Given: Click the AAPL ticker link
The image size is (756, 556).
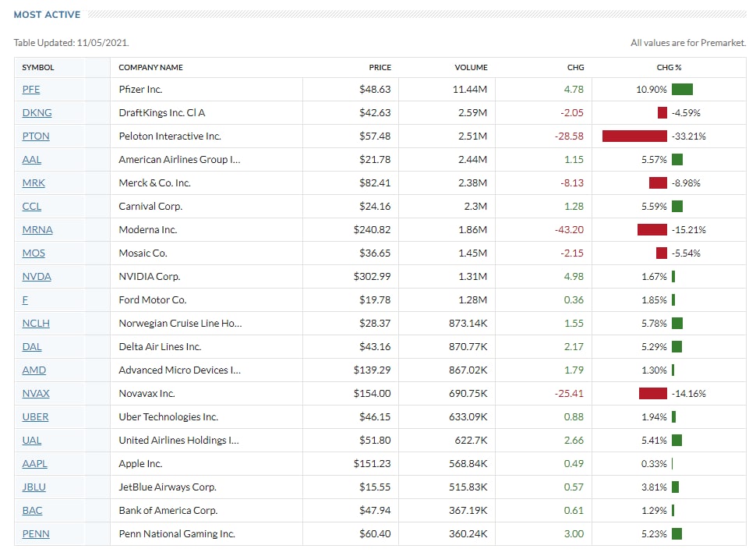Looking at the screenshot, I should pos(35,463).
